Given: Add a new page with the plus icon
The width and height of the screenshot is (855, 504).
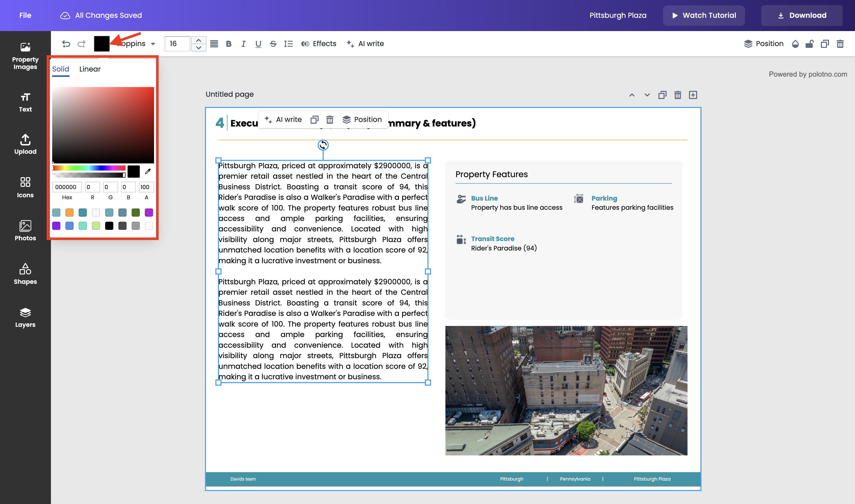Looking at the screenshot, I should pyautogui.click(x=693, y=95).
